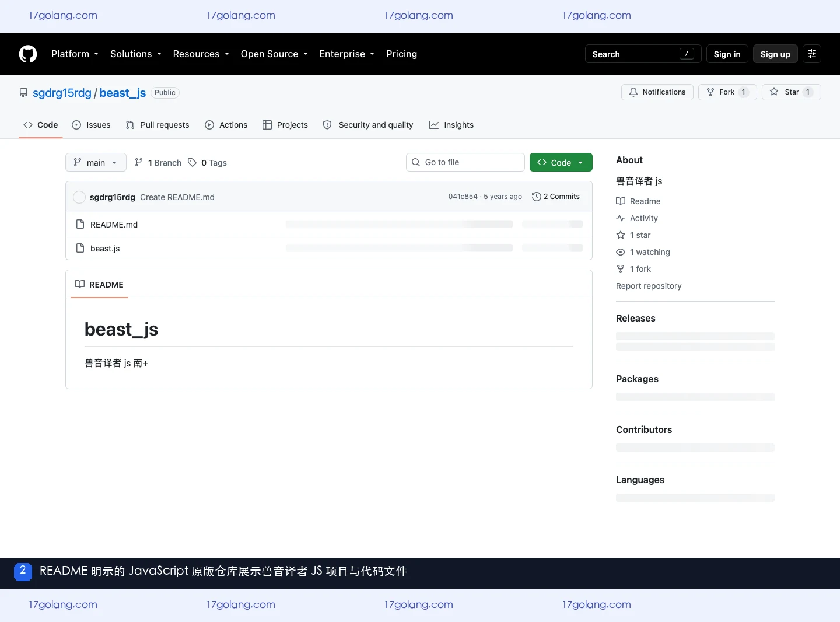Open sgdrg15rdg commit author link

click(113, 197)
